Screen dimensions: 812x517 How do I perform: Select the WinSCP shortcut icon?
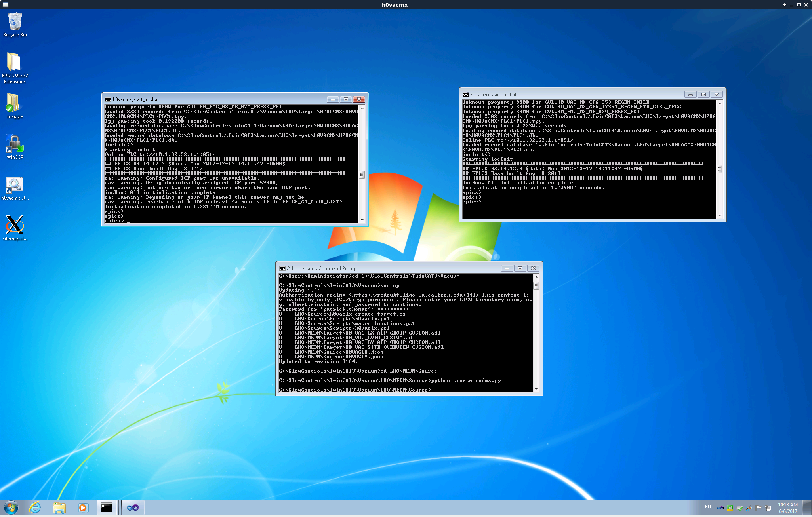pyautogui.click(x=15, y=146)
